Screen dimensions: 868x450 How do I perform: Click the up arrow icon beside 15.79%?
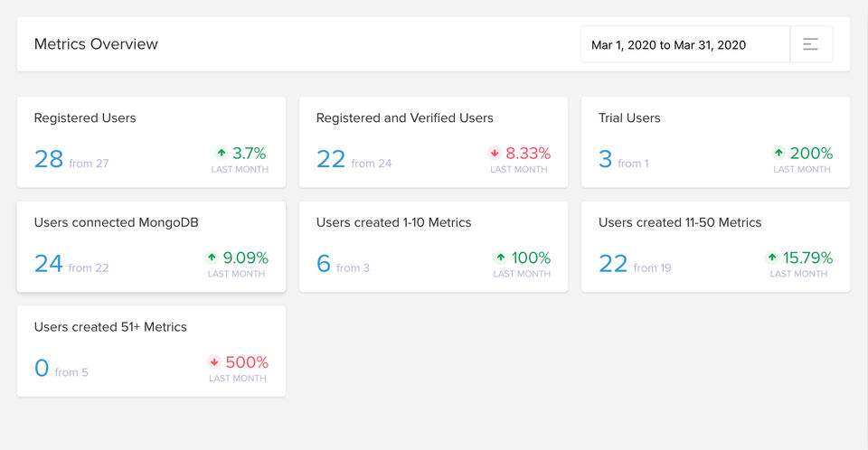click(x=771, y=257)
